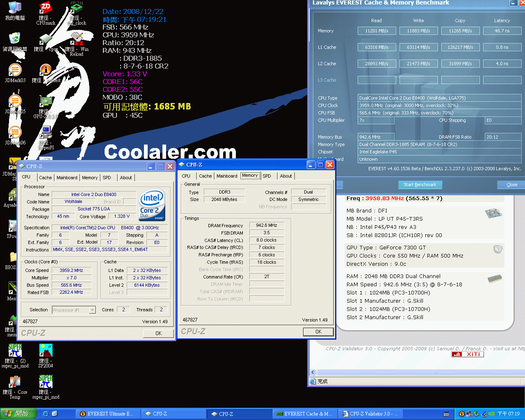Viewport: 525px width, 420px height.
Task: Select CPU-Z Validator 3.0 taskbar button
Action: (x=371, y=414)
